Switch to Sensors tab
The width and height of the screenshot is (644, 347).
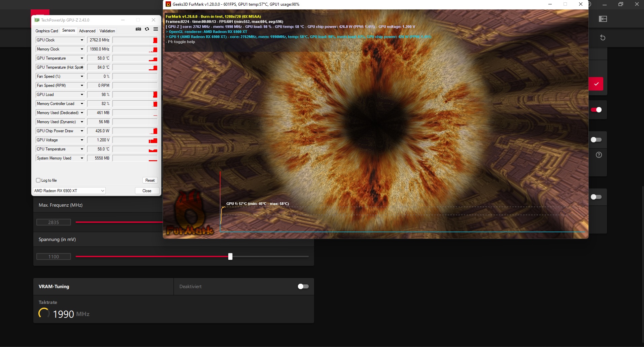click(69, 30)
